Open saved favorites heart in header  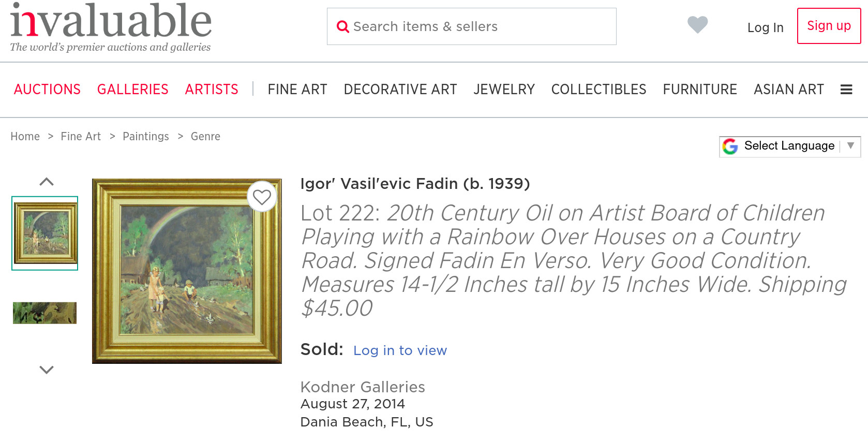point(697,25)
